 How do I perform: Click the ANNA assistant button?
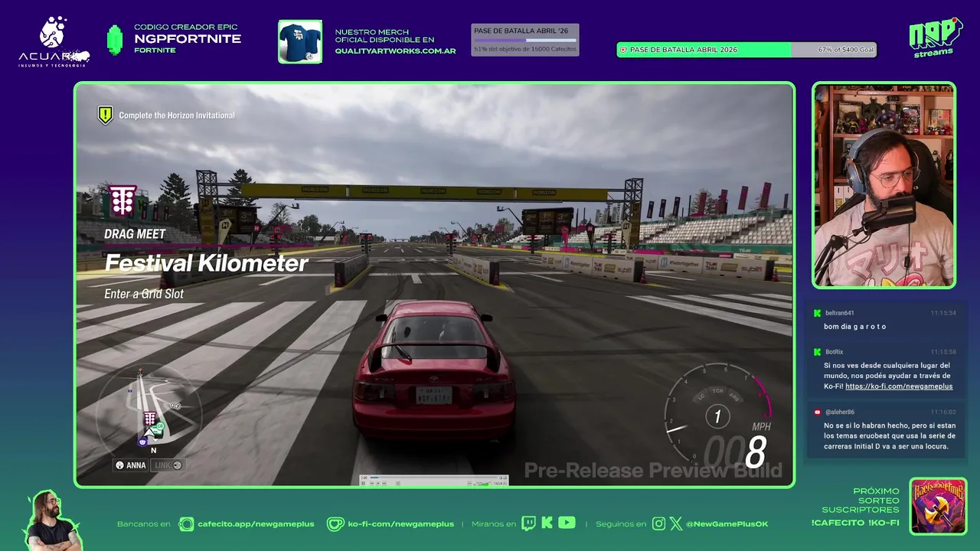point(131,465)
